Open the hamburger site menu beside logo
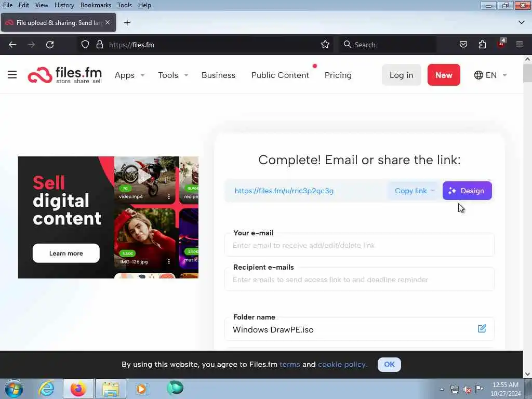The height and width of the screenshot is (399, 532). click(x=12, y=75)
